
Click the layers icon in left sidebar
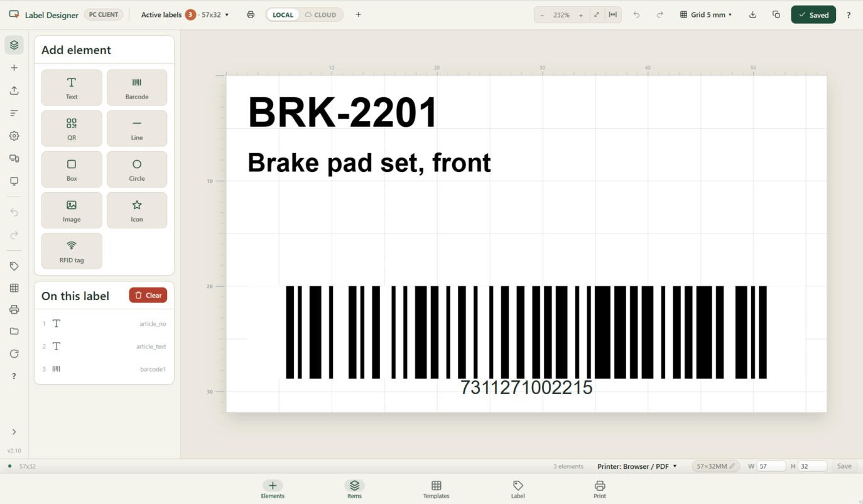click(14, 45)
